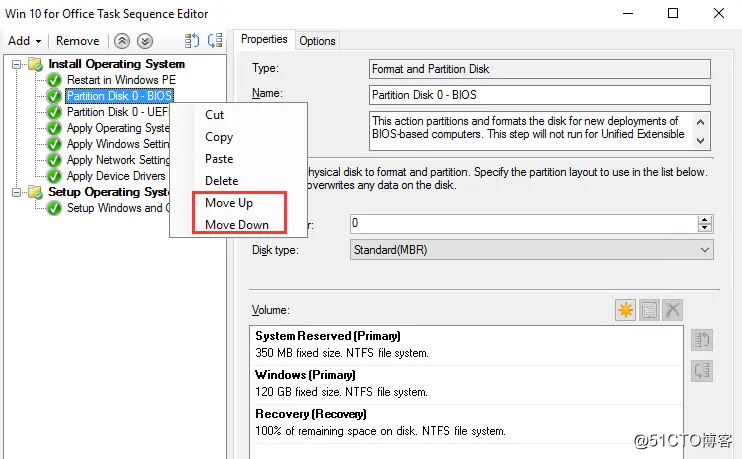742x459 pixels.
Task: Click the delete volume X icon
Action: 672,310
